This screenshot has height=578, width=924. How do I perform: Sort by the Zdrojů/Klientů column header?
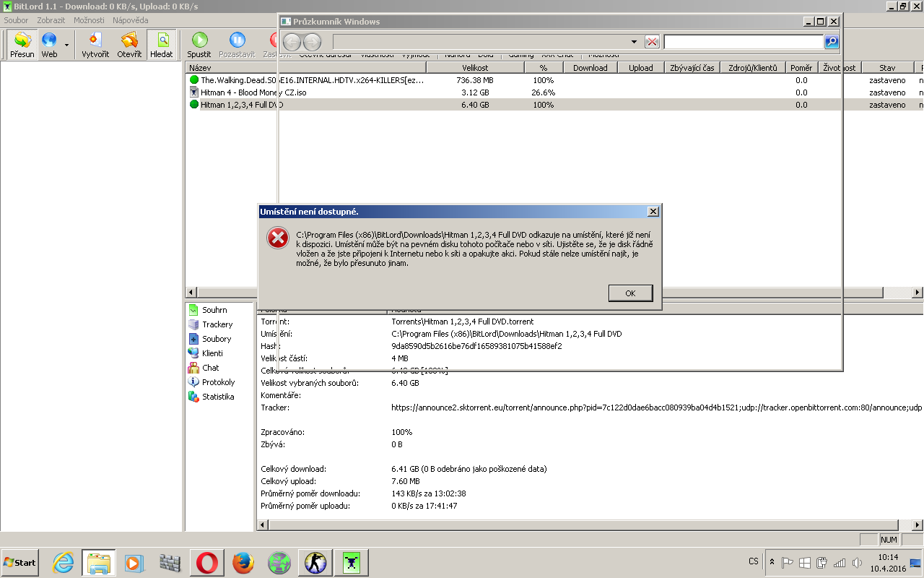(x=753, y=68)
